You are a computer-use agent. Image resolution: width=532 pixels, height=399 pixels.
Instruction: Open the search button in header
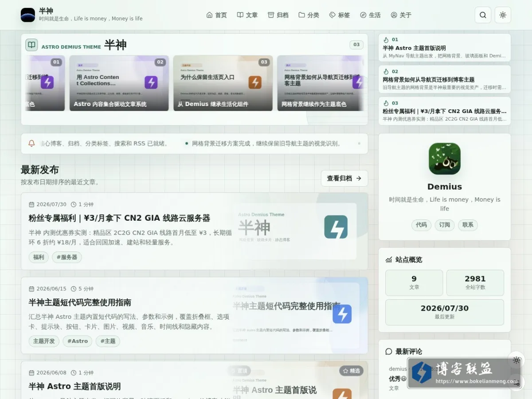[x=483, y=15]
